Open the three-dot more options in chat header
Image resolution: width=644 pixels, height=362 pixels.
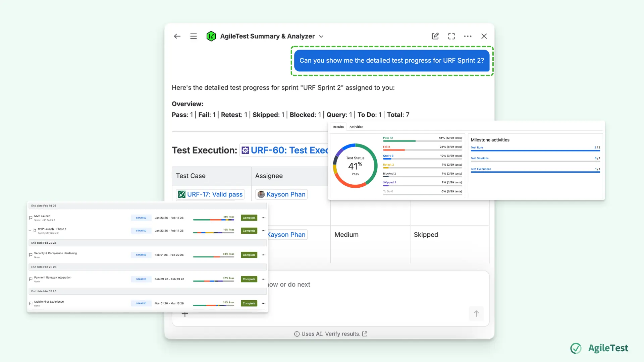tap(468, 36)
